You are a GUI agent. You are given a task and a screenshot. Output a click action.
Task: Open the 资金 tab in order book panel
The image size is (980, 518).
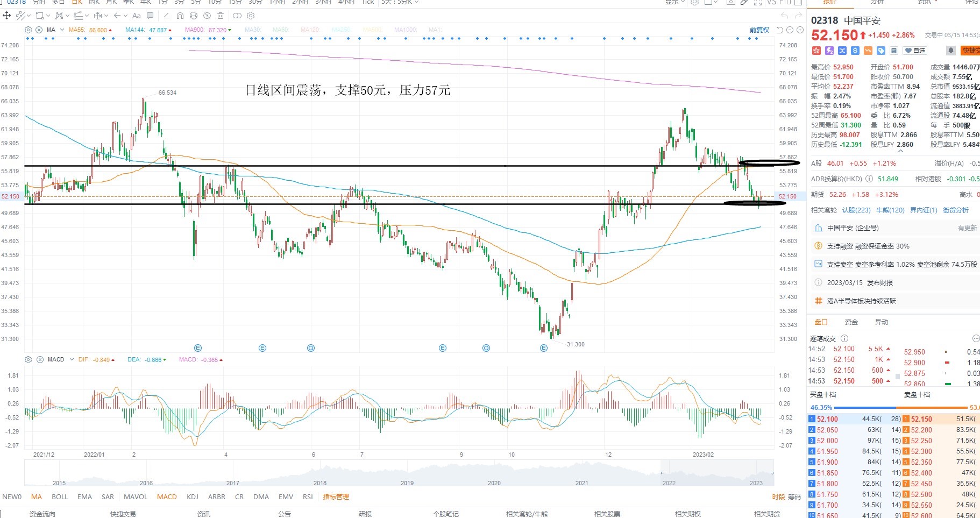[851, 322]
